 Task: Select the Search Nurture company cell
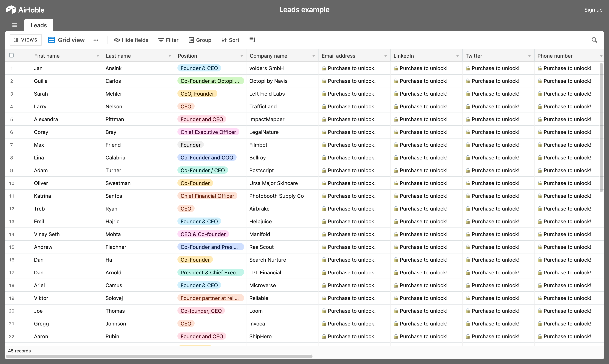[283, 260]
